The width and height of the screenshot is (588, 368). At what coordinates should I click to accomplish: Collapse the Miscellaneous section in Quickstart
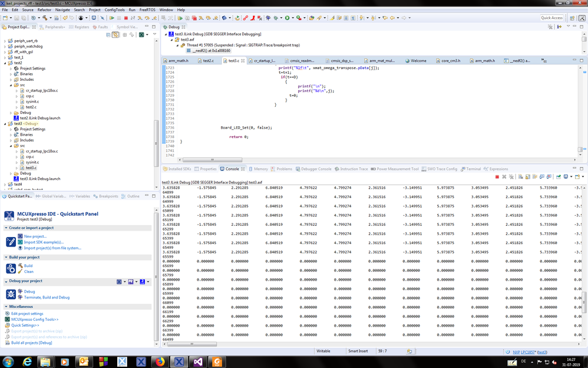pos(6,307)
